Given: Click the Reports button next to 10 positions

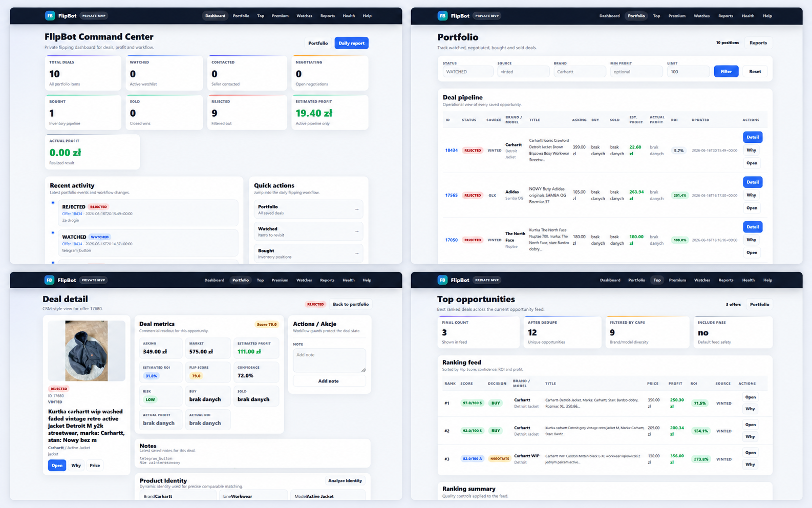Looking at the screenshot, I should point(758,43).
